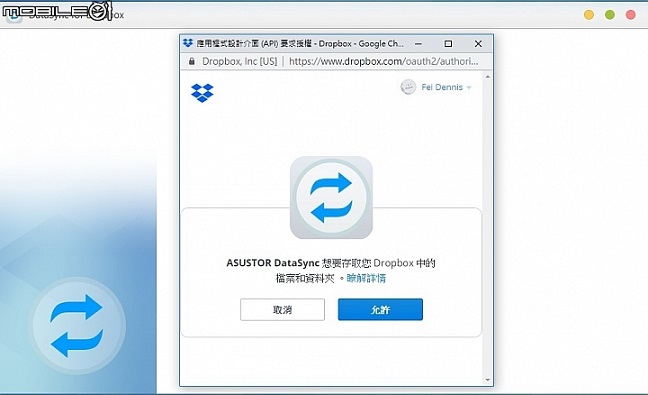Click the ASUSTOR DataSync bold text
The height and width of the screenshot is (395, 648).
click(273, 263)
